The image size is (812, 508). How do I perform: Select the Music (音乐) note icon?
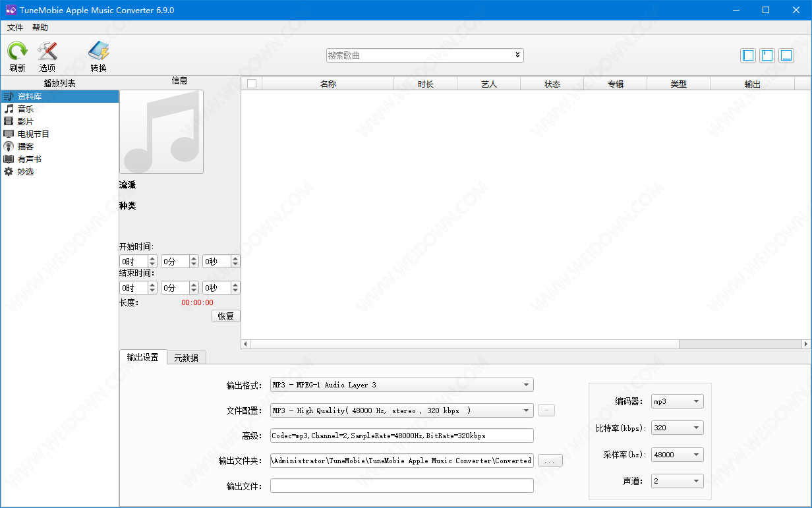[9, 109]
